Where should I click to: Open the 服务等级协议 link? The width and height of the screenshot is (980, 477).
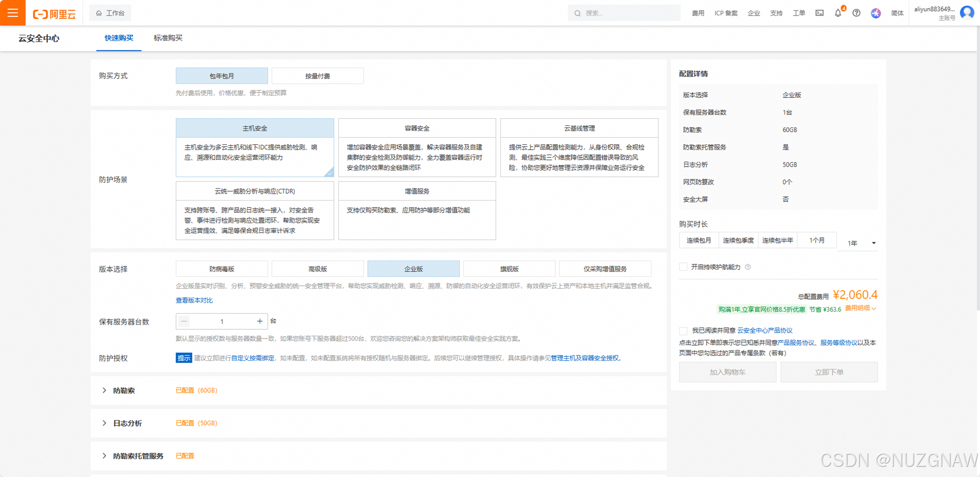point(838,342)
